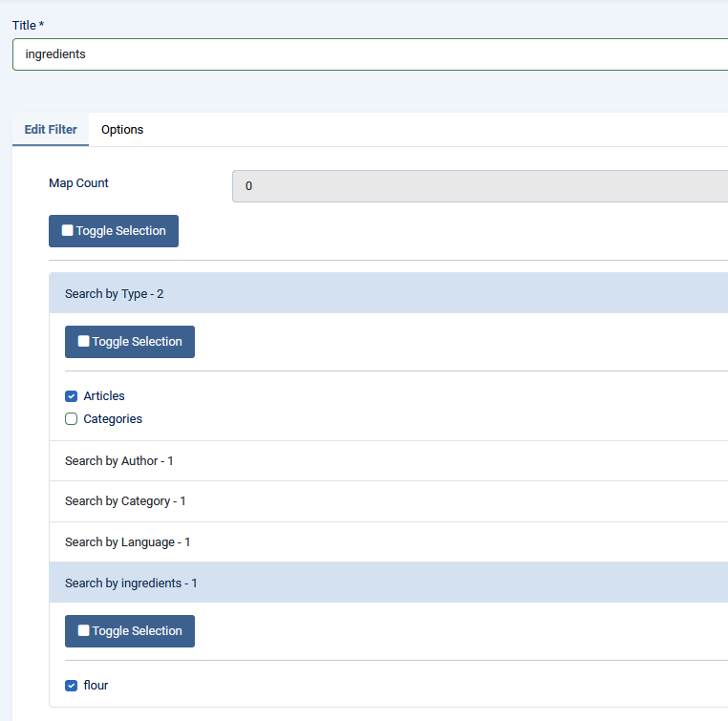Collapse the Search by ingredients - 1 section
Screen dimensions: 728x721
pyautogui.click(x=389, y=583)
